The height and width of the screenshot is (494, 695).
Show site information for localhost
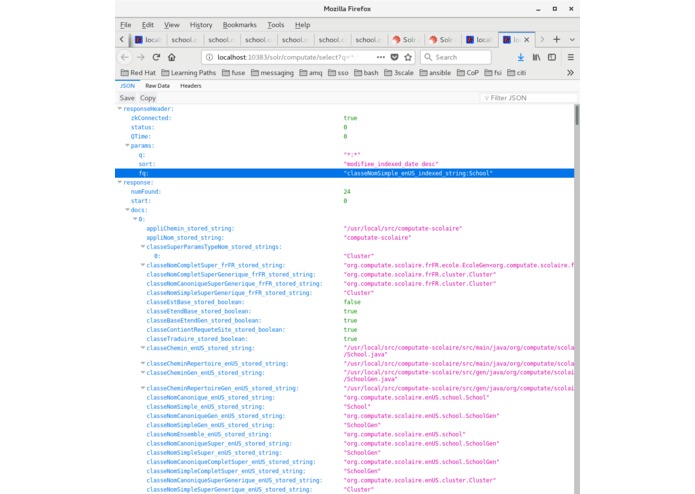(x=209, y=57)
